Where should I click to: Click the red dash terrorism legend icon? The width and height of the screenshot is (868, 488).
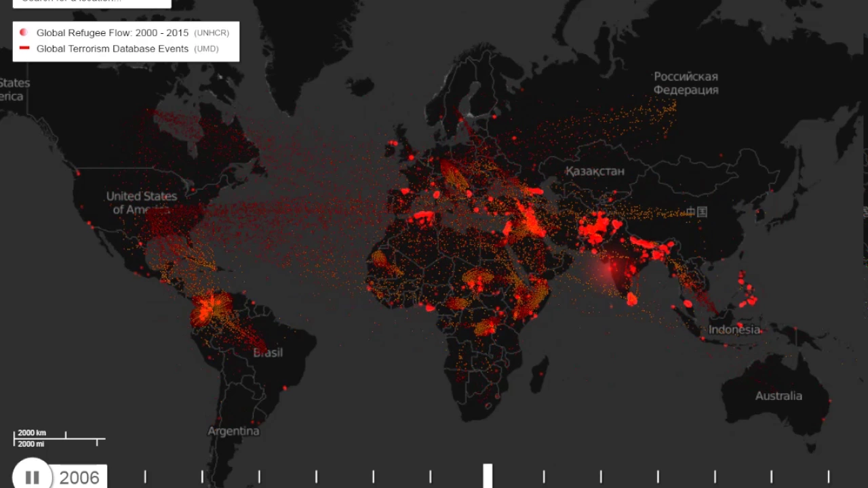(x=25, y=48)
